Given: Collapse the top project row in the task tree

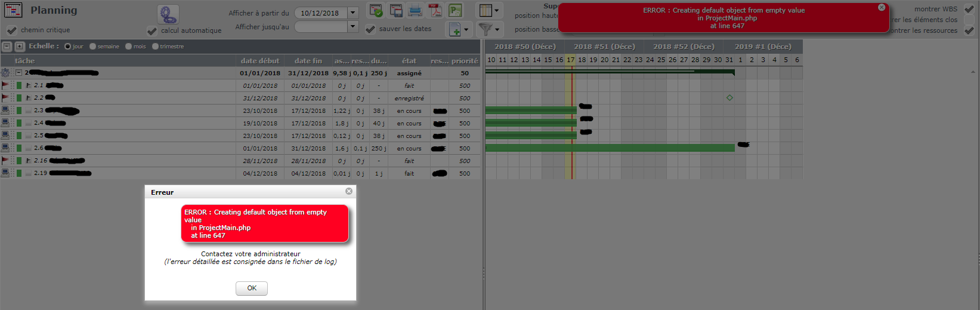Looking at the screenshot, I should 18,73.
